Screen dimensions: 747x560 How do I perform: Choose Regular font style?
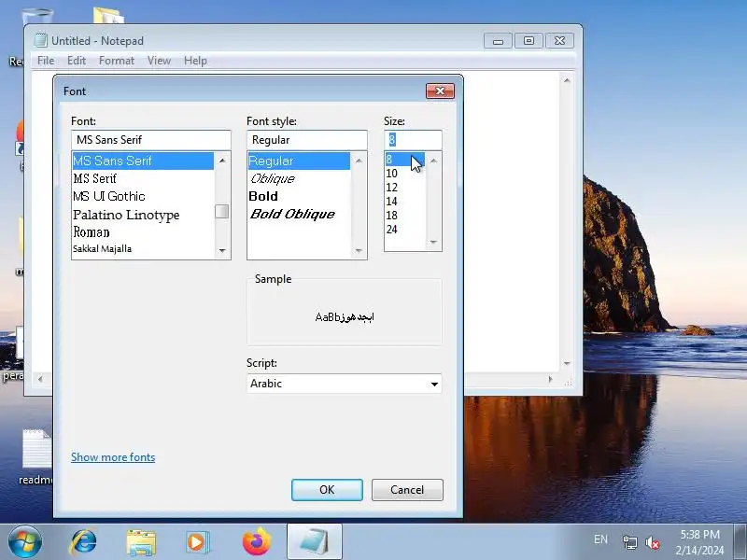pyautogui.click(x=299, y=161)
